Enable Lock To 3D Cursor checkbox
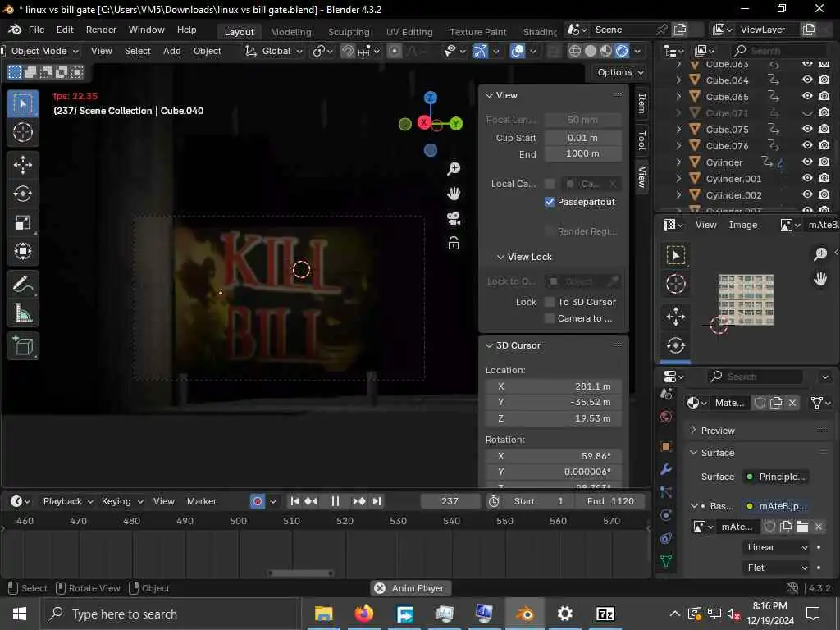The height and width of the screenshot is (630, 840). coord(549,302)
